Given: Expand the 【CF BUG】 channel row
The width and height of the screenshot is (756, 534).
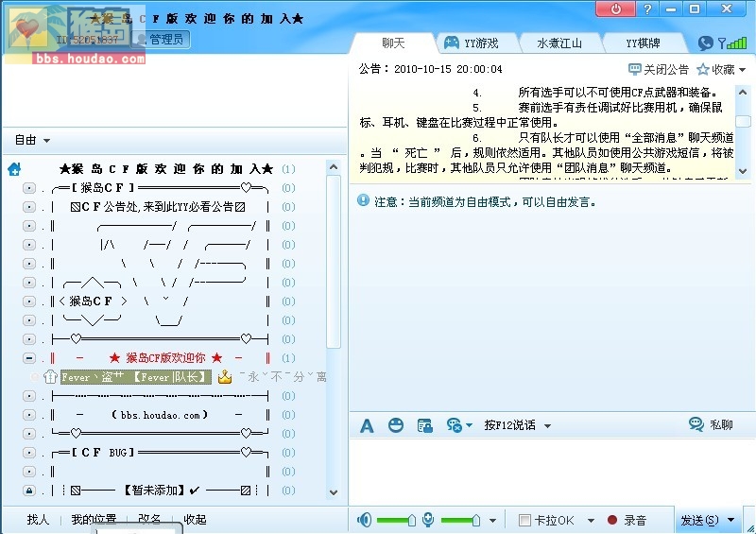Looking at the screenshot, I should [x=29, y=453].
